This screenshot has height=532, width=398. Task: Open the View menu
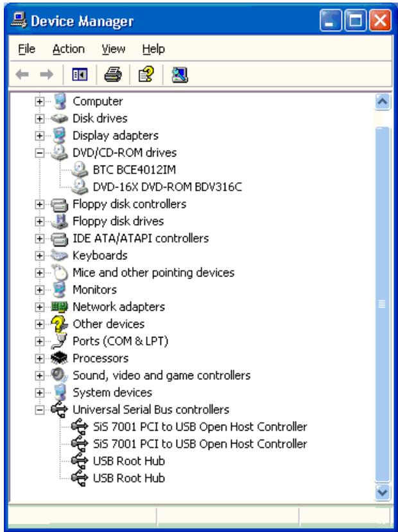[x=114, y=49]
